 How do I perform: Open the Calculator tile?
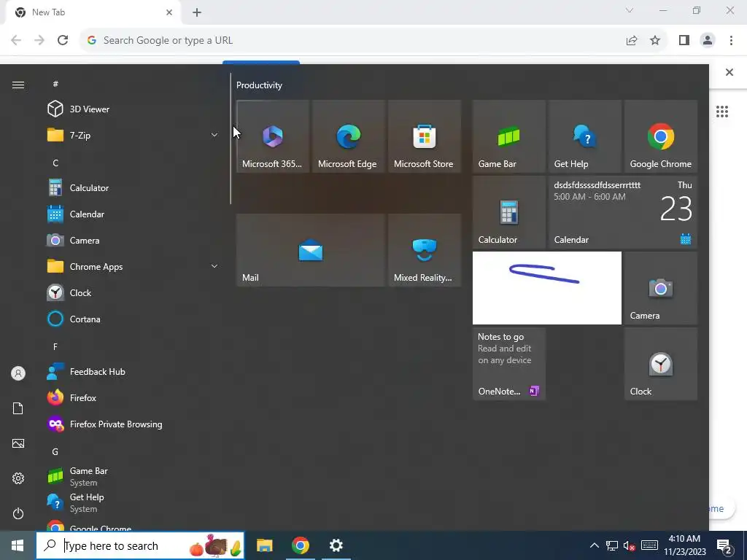coord(508,212)
